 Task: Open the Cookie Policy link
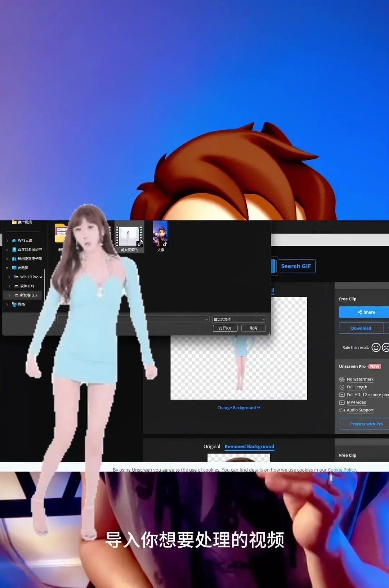click(341, 470)
